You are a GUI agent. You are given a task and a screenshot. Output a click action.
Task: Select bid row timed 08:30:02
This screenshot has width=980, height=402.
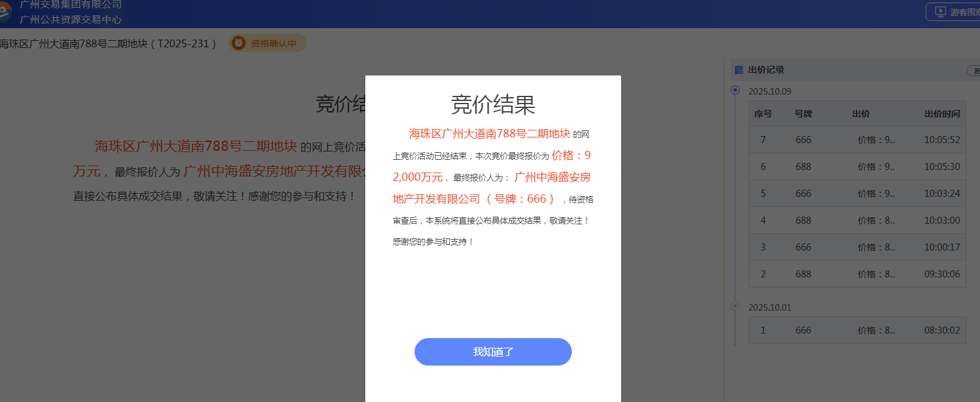pyautogui.click(x=857, y=330)
